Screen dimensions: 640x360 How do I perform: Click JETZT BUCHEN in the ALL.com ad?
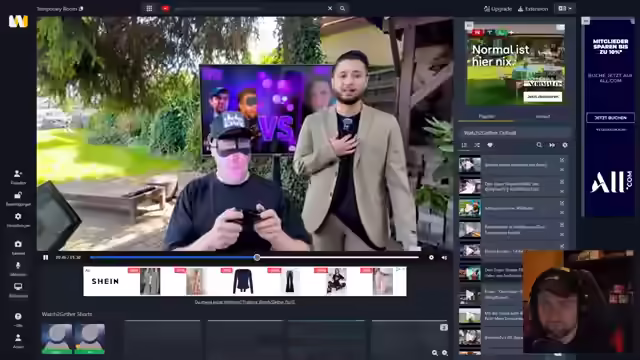[610, 118]
